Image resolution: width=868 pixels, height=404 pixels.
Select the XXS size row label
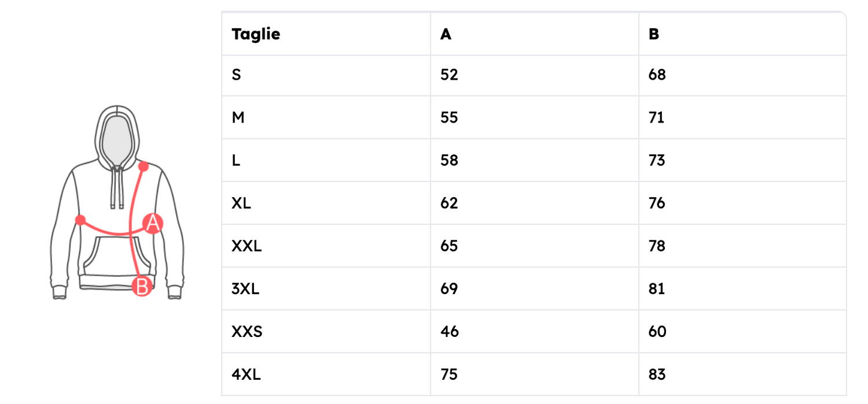(x=247, y=332)
